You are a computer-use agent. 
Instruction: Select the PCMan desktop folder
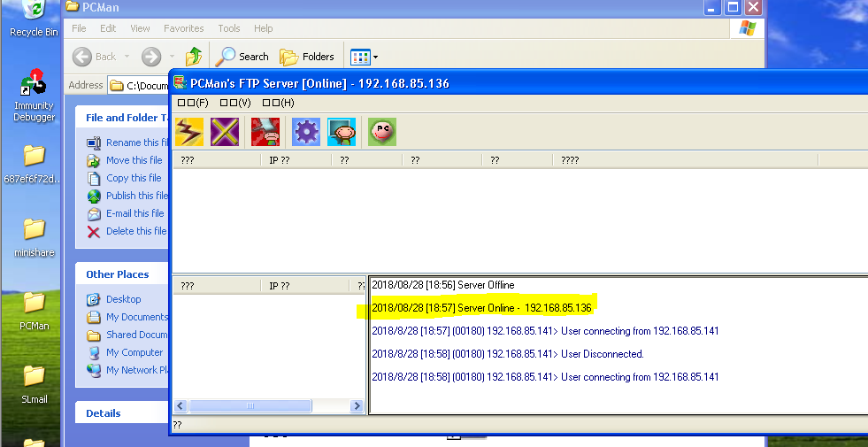[x=34, y=312]
